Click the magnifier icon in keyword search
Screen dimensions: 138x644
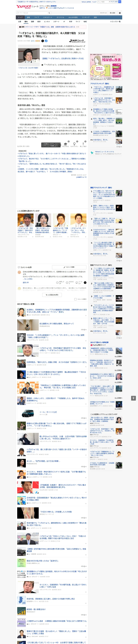49,13
